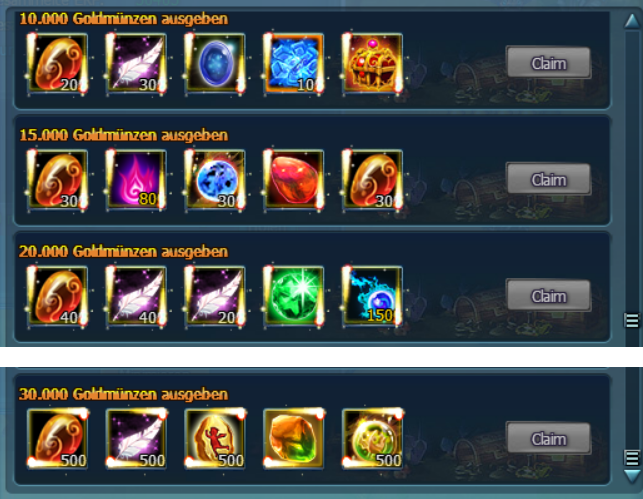
Task: Select the blue crystal shards icon
Action: (x=294, y=64)
